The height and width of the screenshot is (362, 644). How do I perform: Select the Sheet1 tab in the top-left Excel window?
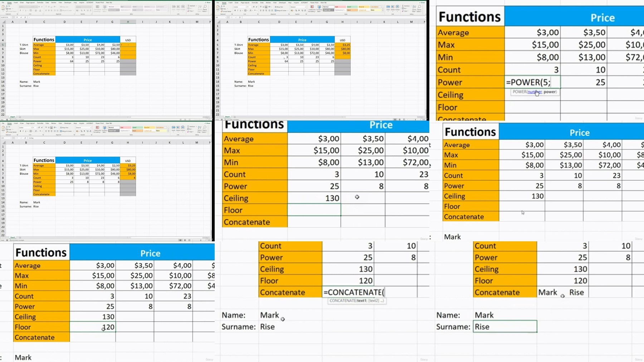pyautogui.click(x=13, y=117)
